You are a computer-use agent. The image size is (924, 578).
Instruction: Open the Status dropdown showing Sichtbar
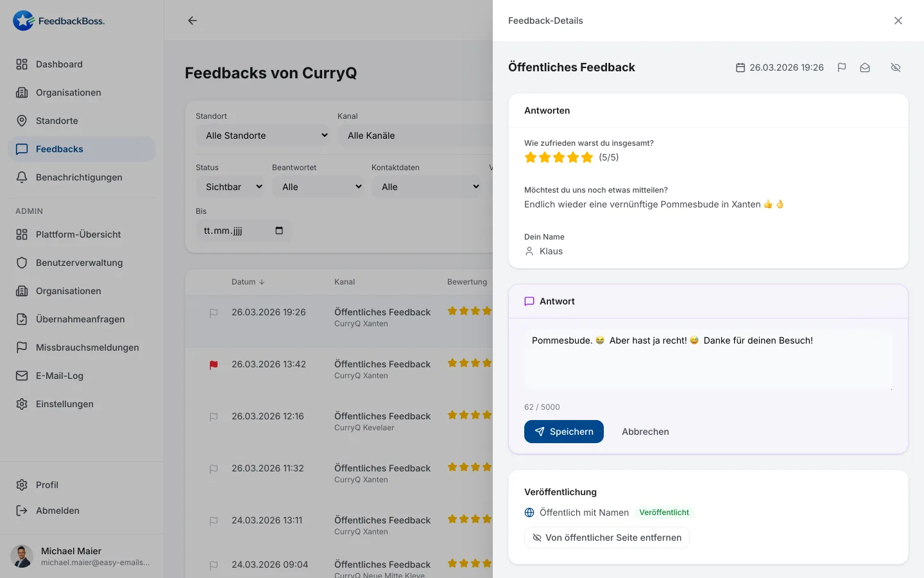[x=230, y=187]
